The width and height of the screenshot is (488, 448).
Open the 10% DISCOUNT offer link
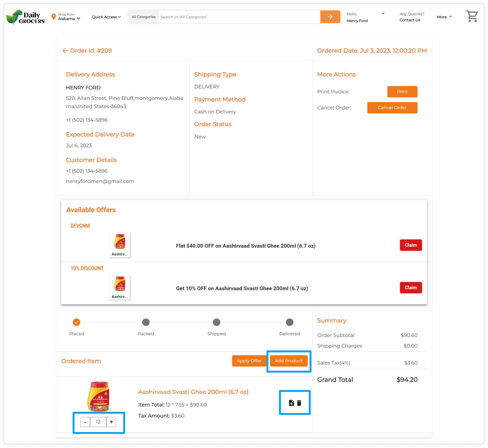[87, 268]
